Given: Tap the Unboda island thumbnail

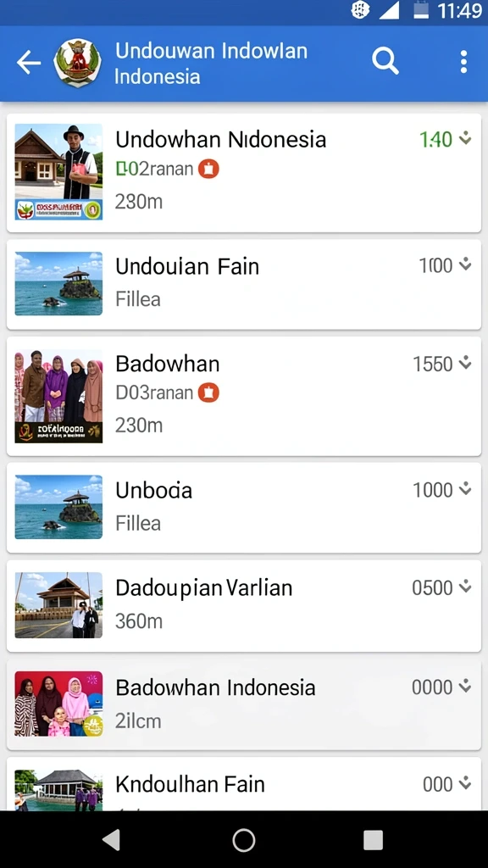Looking at the screenshot, I should (x=58, y=507).
